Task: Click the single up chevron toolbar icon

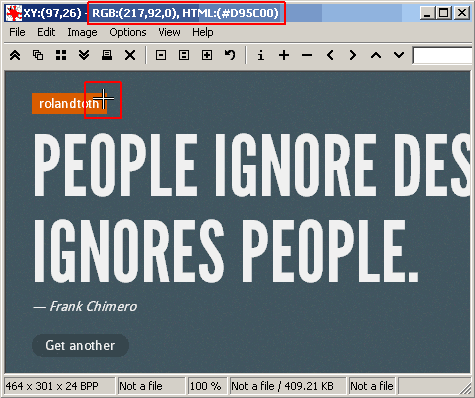Action: [x=376, y=55]
